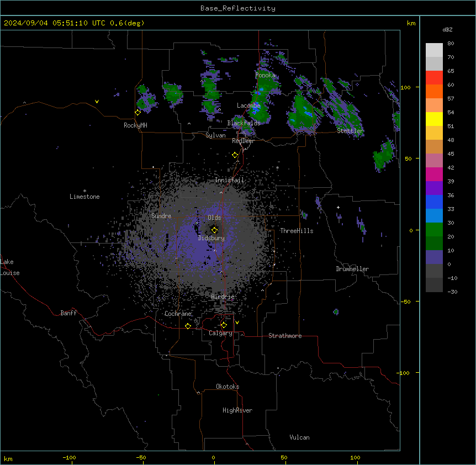Click the yellow diamond marker south of RedDeer
Image resolution: width=476 pixels, height=465 pixels.
[235, 155]
